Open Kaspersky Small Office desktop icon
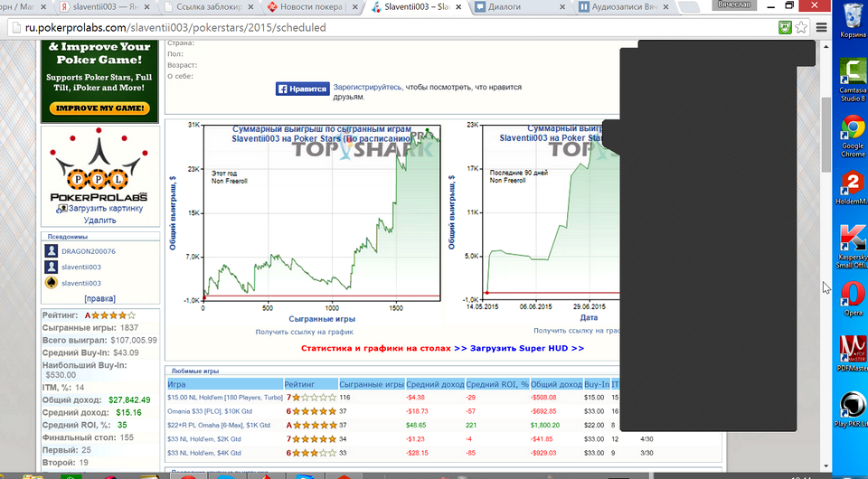The width and height of the screenshot is (868, 479). 852,246
